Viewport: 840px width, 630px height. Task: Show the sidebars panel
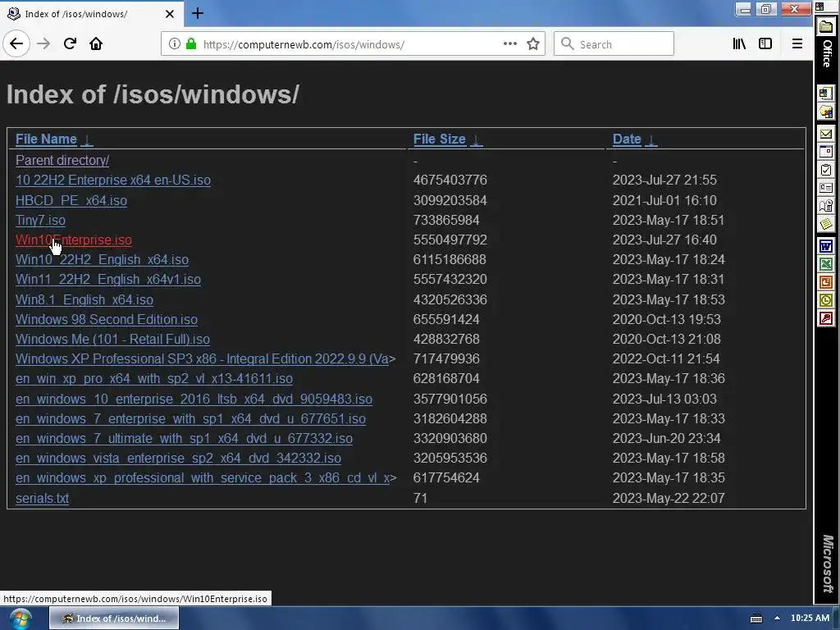click(765, 44)
